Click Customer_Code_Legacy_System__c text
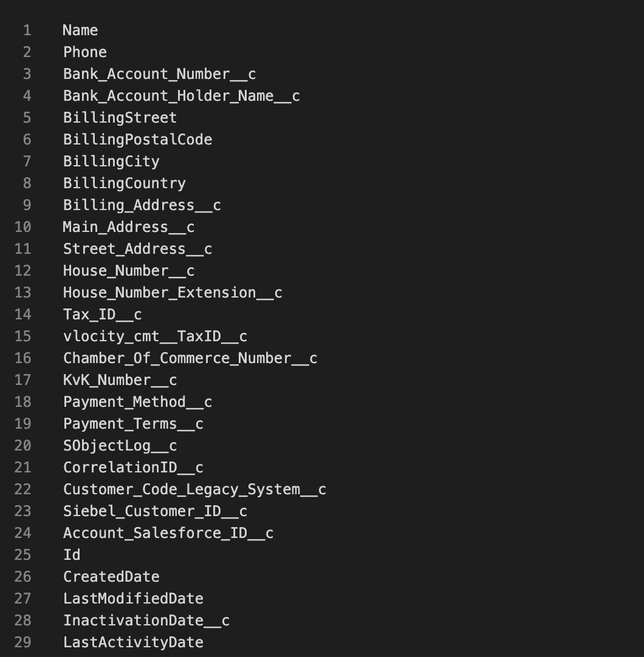The width and height of the screenshot is (644, 657). click(194, 489)
